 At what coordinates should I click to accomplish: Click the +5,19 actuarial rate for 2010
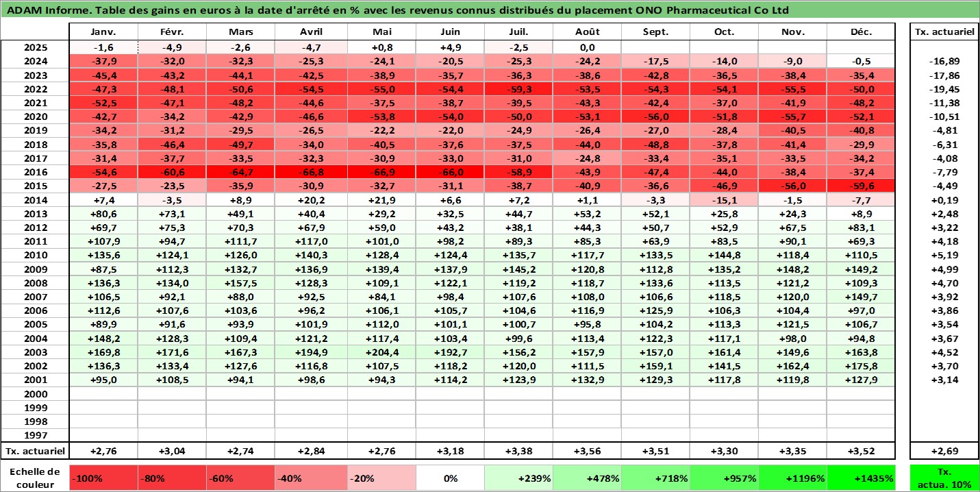click(x=944, y=254)
